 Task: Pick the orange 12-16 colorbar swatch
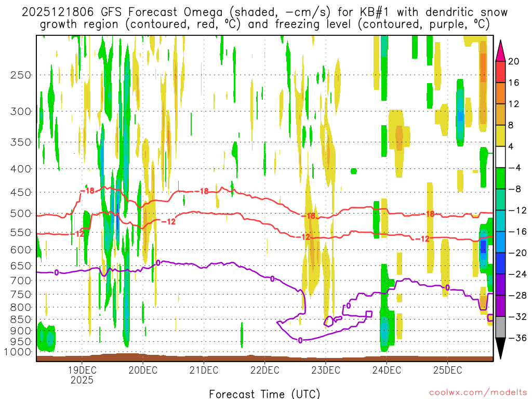coord(500,94)
